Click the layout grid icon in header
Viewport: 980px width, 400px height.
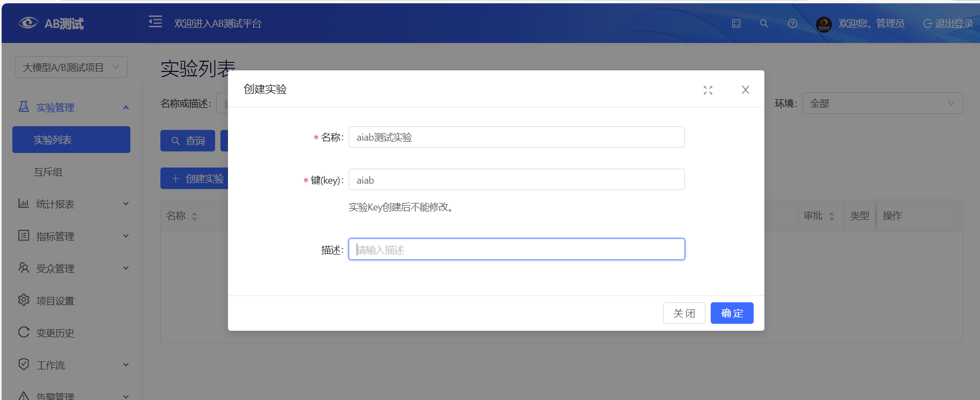pos(736,24)
